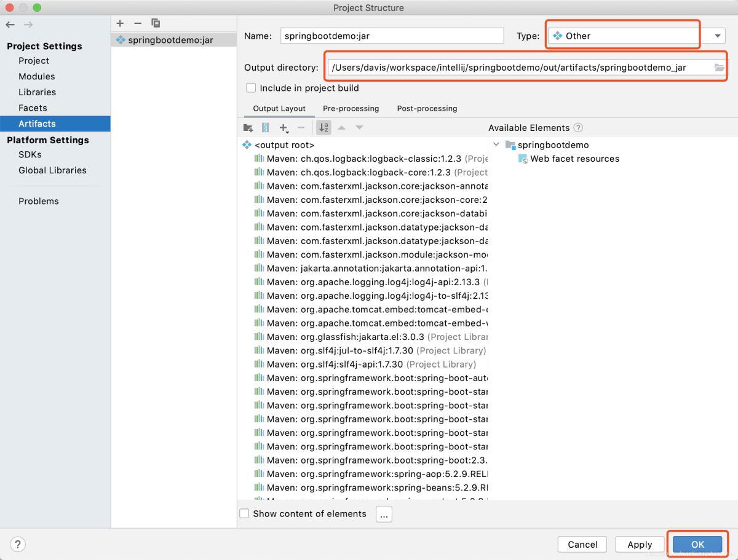This screenshot has width=738, height=560.
Task: Switch to the Pre-processing tab
Action: click(351, 108)
